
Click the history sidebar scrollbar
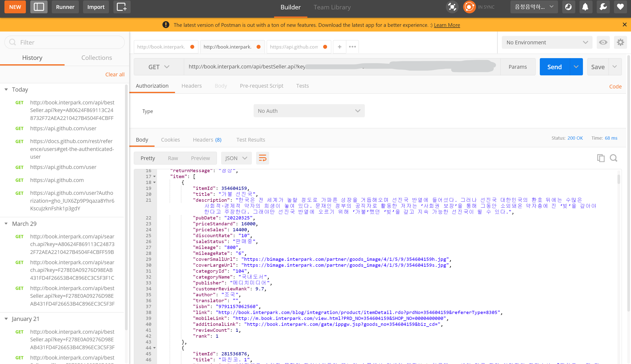coord(126,208)
